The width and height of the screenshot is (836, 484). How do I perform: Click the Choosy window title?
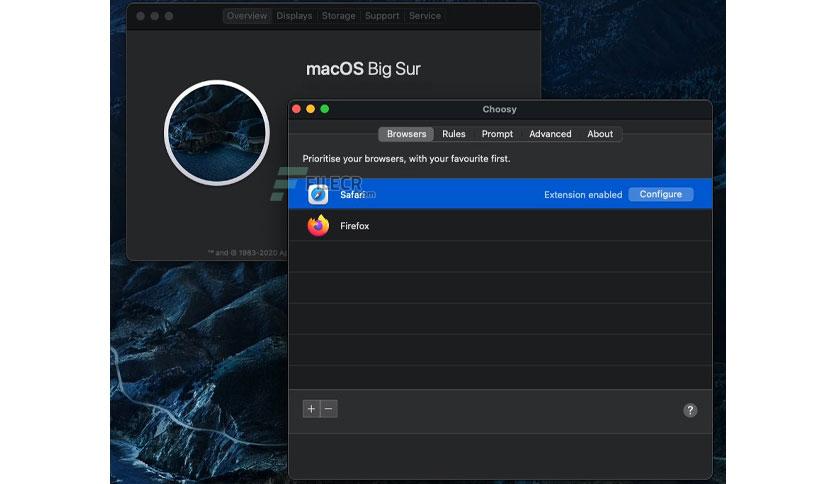coord(500,109)
